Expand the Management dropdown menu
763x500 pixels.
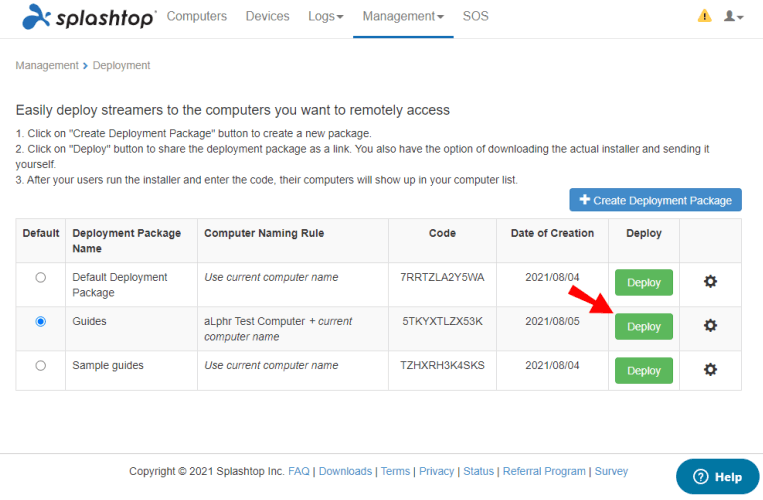(x=403, y=17)
